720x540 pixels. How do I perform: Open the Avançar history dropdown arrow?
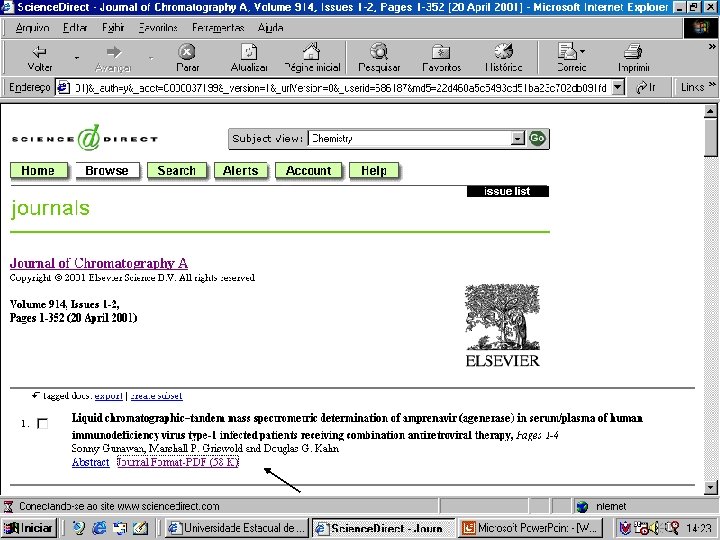[x=151, y=58]
